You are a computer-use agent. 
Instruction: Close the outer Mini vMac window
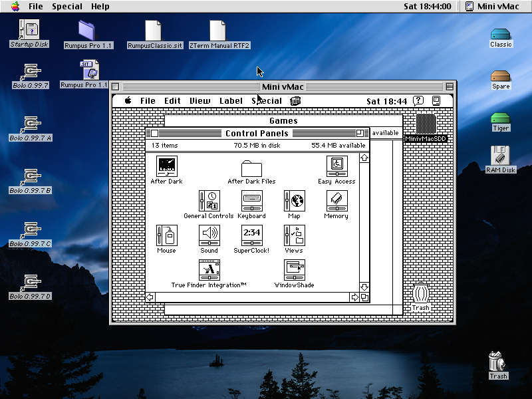(115, 87)
